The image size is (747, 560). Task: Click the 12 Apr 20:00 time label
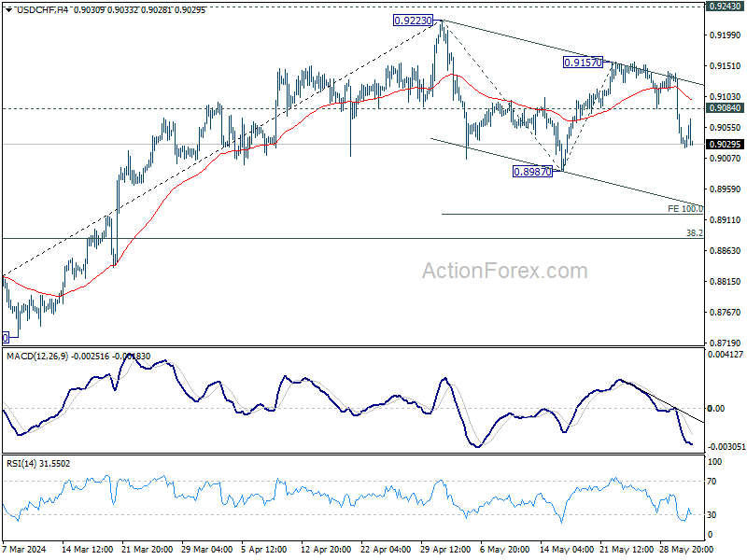coord(326,549)
